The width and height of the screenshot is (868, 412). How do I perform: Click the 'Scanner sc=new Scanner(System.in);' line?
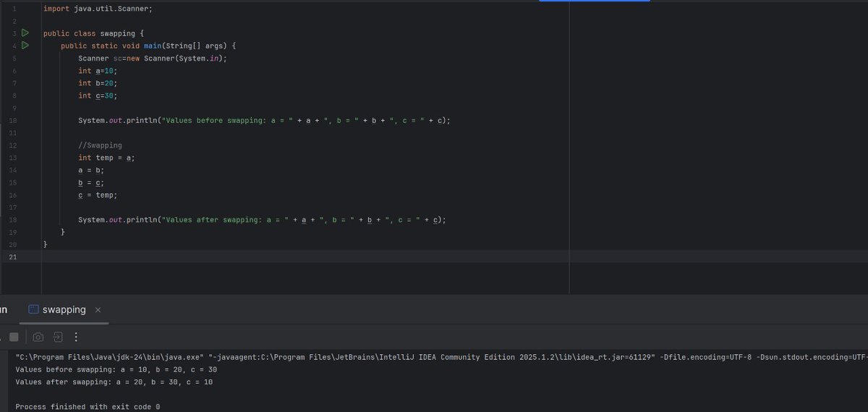pos(153,58)
